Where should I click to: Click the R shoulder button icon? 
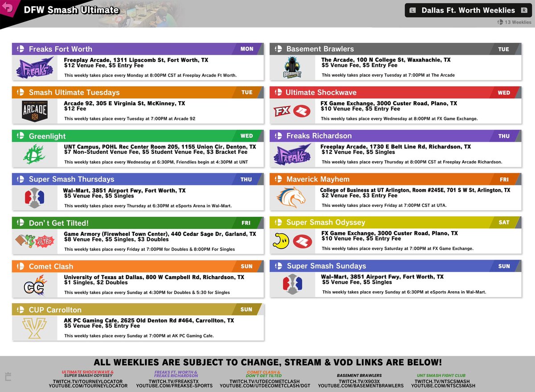[524, 10]
